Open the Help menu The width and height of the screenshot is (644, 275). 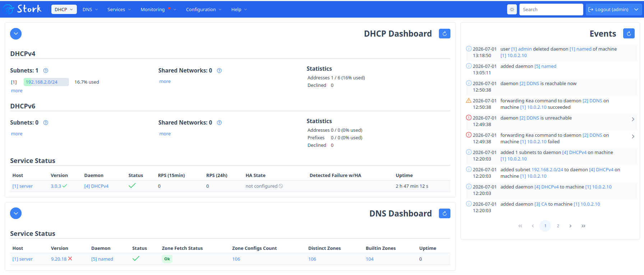tap(239, 9)
